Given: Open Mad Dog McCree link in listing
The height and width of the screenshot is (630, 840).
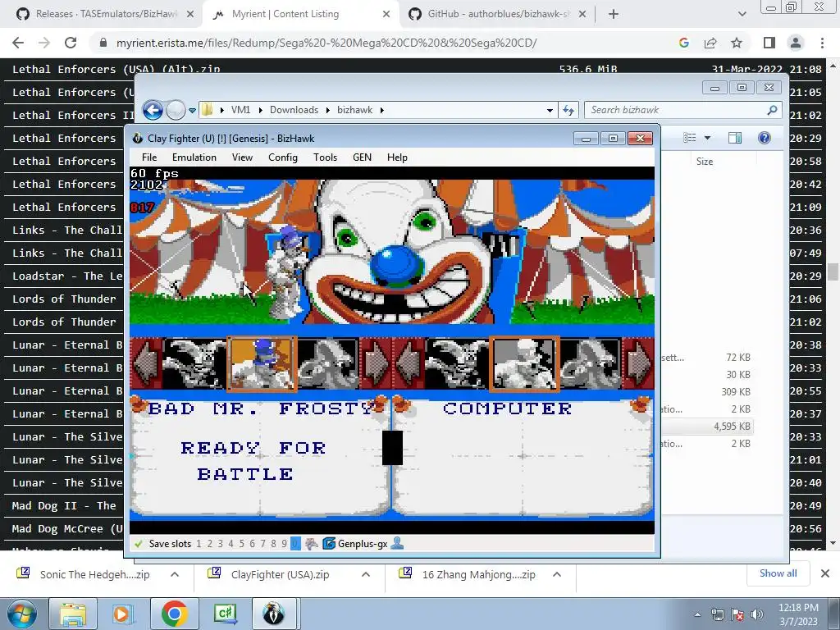Looking at the screenshot, I should (67, 529).
